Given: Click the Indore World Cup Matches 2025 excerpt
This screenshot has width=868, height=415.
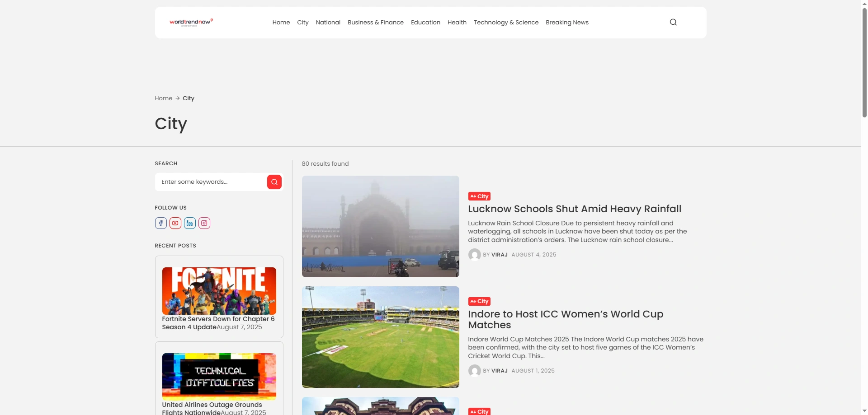Looking at the screenshot, I should pos(585,348).
